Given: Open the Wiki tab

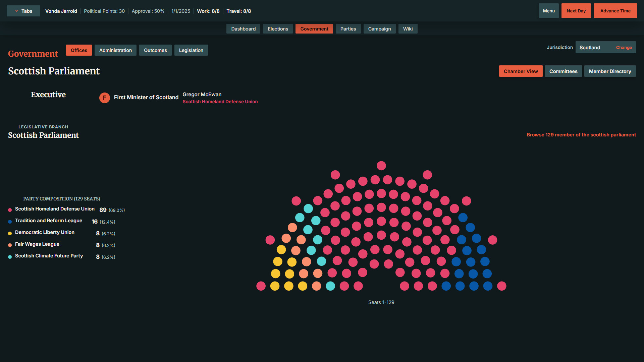Looking at the screenshot, I should tap(408, 29).
